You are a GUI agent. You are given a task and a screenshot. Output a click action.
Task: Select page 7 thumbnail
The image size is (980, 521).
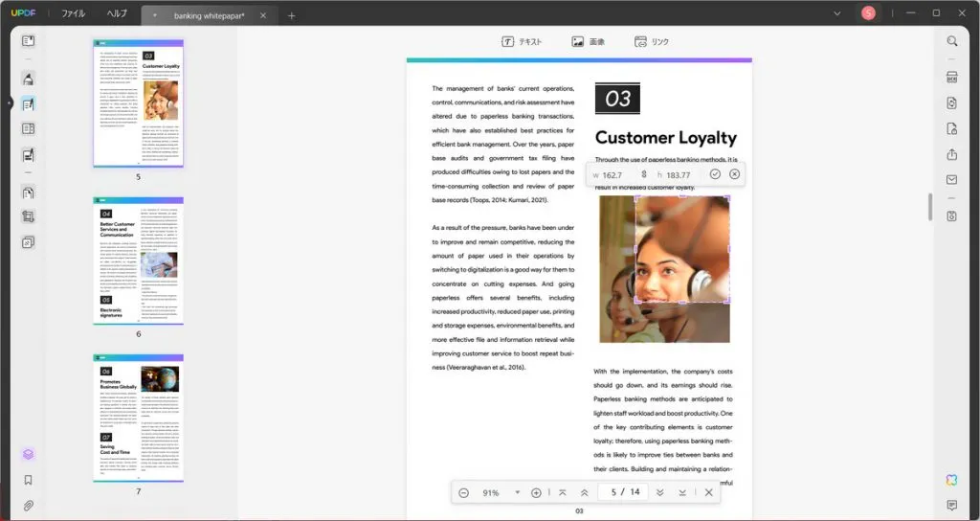click(x=138, y=418)
